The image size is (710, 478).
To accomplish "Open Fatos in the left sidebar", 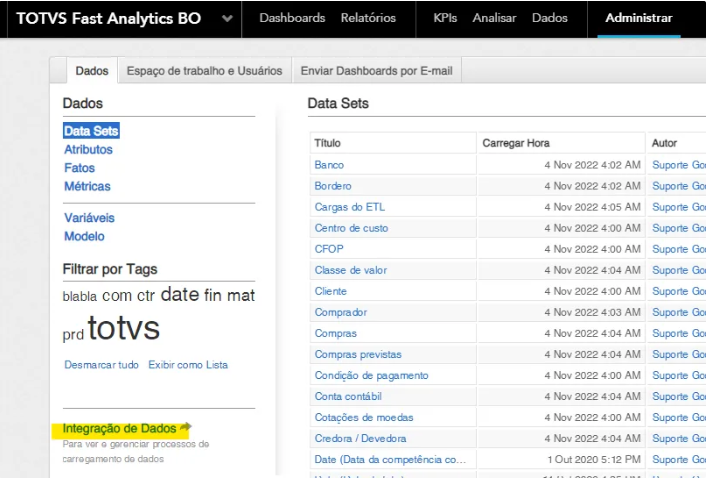I will pos(79,168).
